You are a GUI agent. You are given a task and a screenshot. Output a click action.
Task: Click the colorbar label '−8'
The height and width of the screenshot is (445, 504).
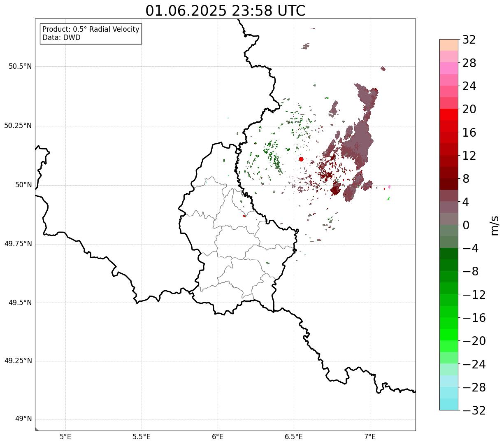pos(470,272)
